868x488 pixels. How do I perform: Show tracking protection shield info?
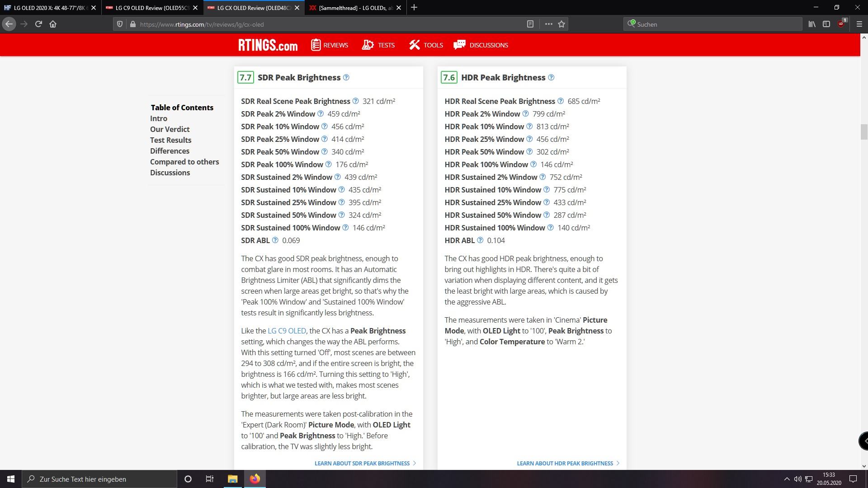pos(120,24)
